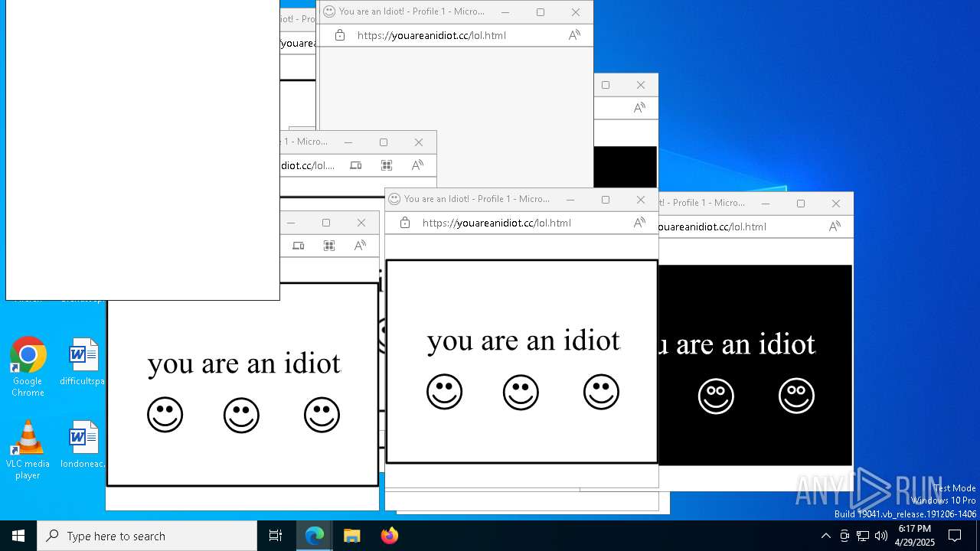Click QR code icon in 'idiot.cc/lol...' window
Screen dimensions: 980x551
387,165
